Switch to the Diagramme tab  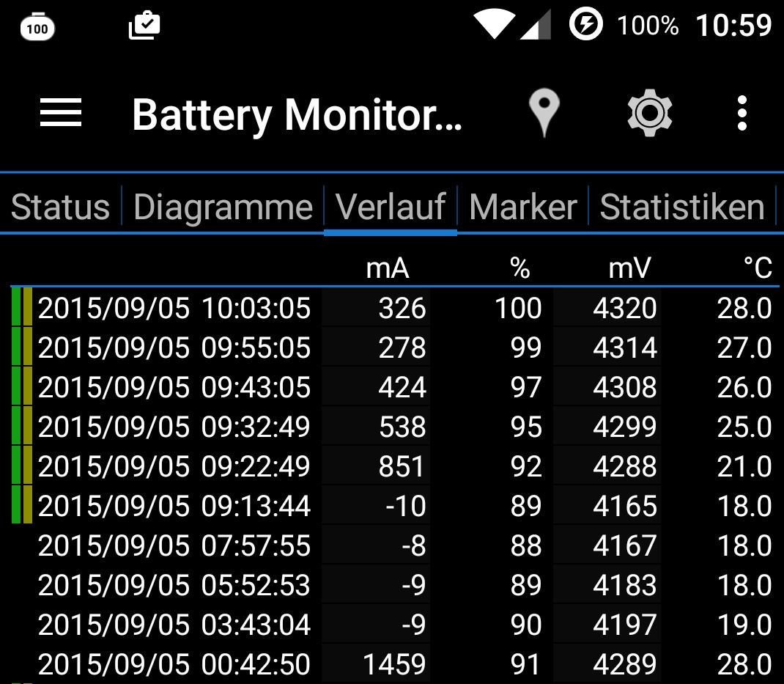(x=223, y=207)
